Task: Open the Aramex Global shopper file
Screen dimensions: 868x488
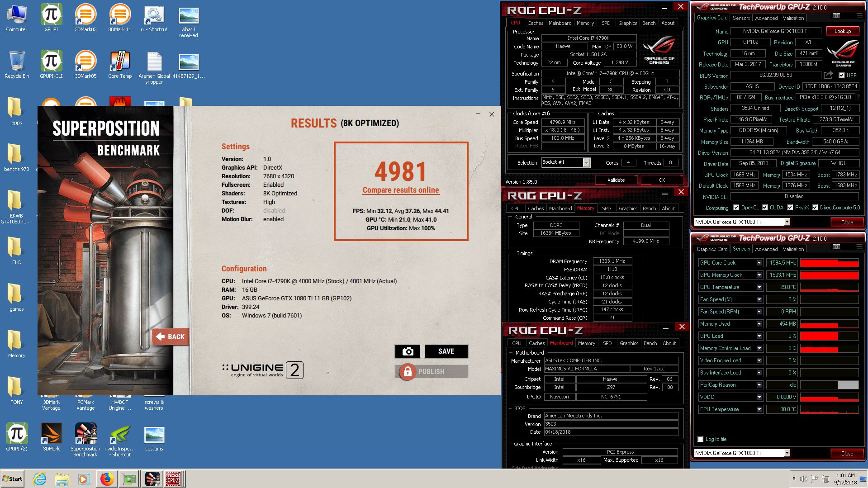Action: [154, 68]
